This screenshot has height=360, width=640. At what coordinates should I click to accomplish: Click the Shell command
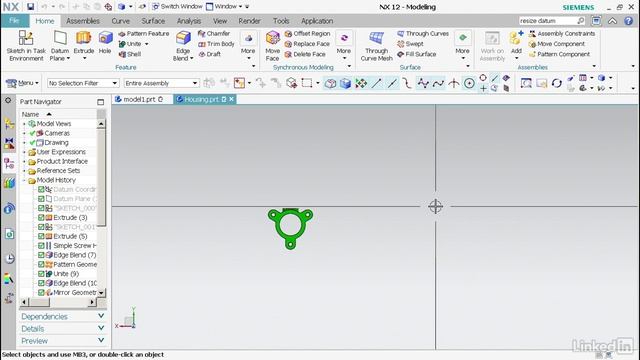(130, 54)
